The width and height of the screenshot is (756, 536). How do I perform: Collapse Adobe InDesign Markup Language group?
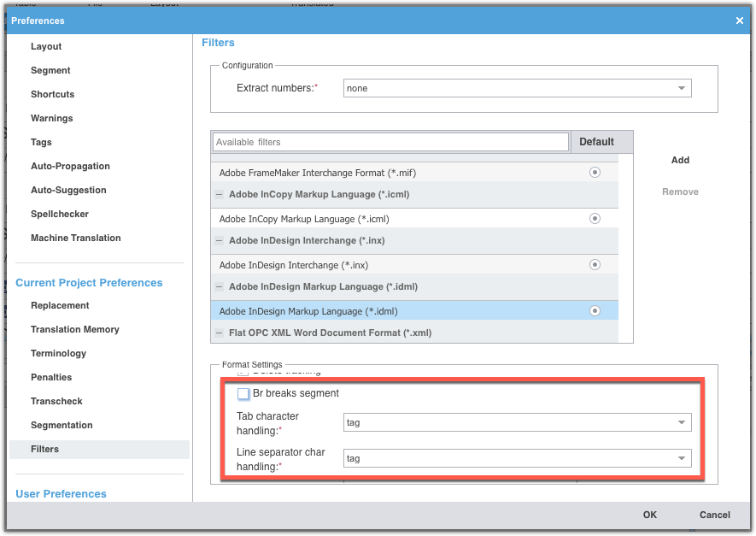(219, 286)
